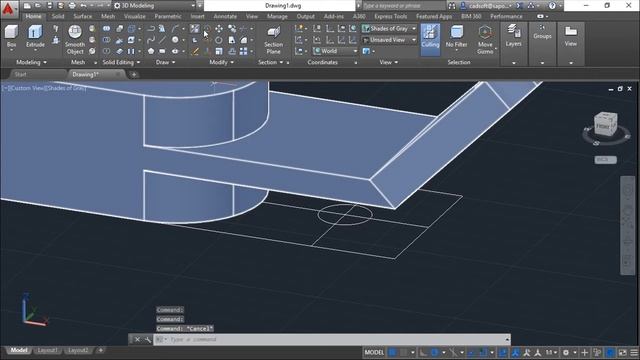Click the Shades of Gray viewport label
The image size is (640, 360).
point(65,88)
